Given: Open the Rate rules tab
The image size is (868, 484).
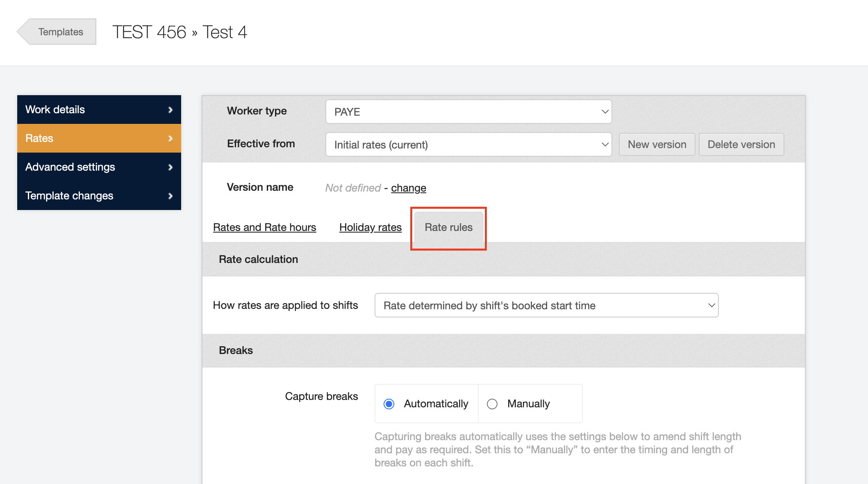Looking at the screenshot, I should point(448,227).
